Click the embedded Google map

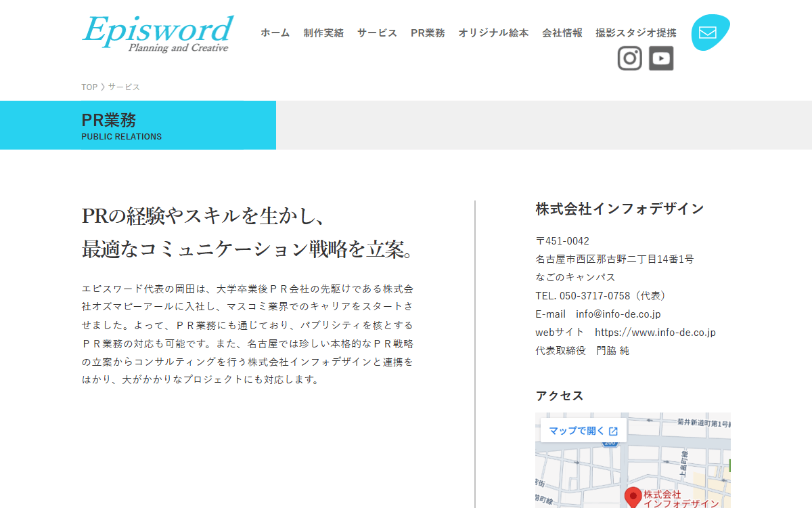633,461
